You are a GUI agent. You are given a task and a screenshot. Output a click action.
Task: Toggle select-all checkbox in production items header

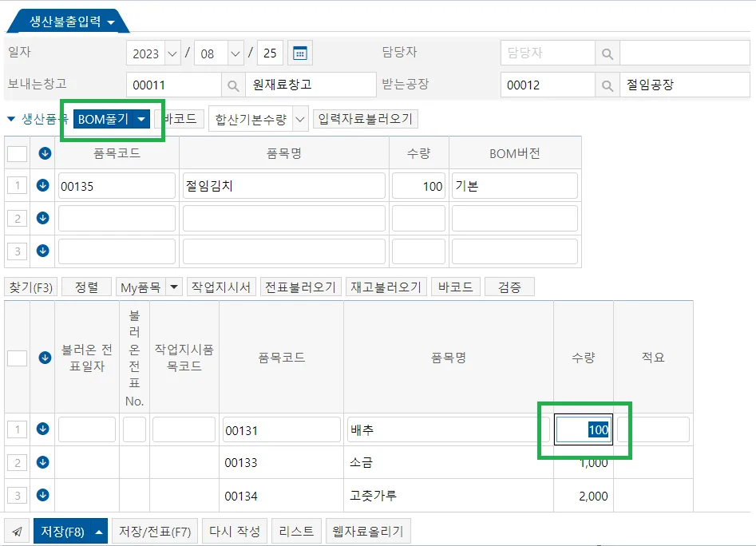pyautogui.click(x=18, y=154)
